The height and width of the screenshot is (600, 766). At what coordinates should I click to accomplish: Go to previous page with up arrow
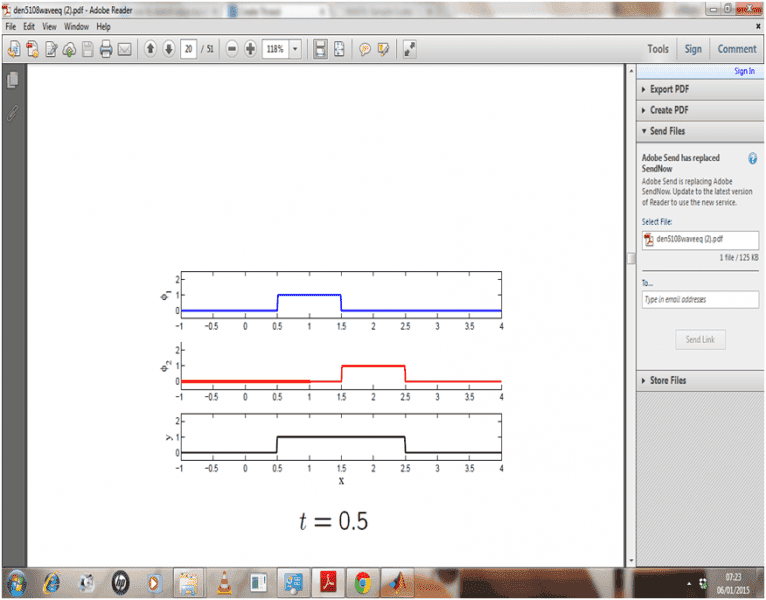pyautogui.click(x=150, y=49)
